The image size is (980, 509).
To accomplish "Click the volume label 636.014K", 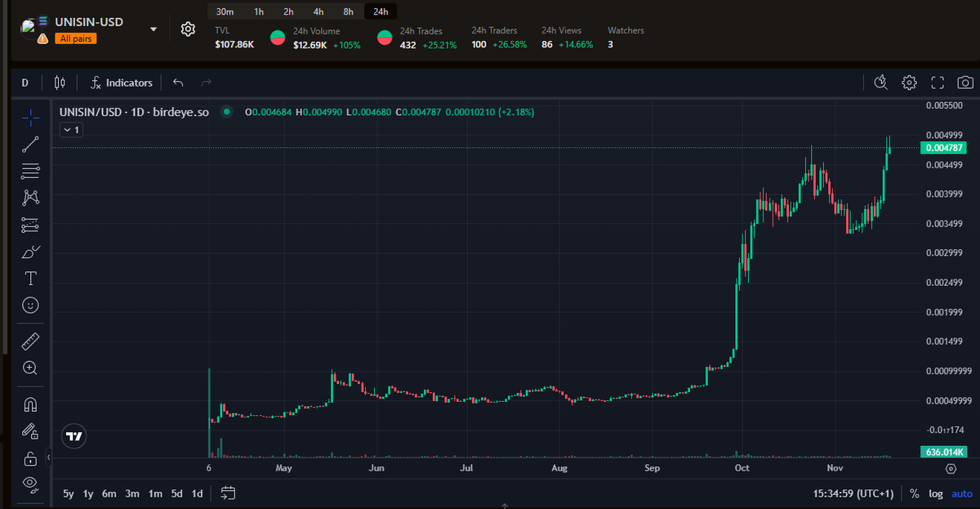I will pos(944,452).
